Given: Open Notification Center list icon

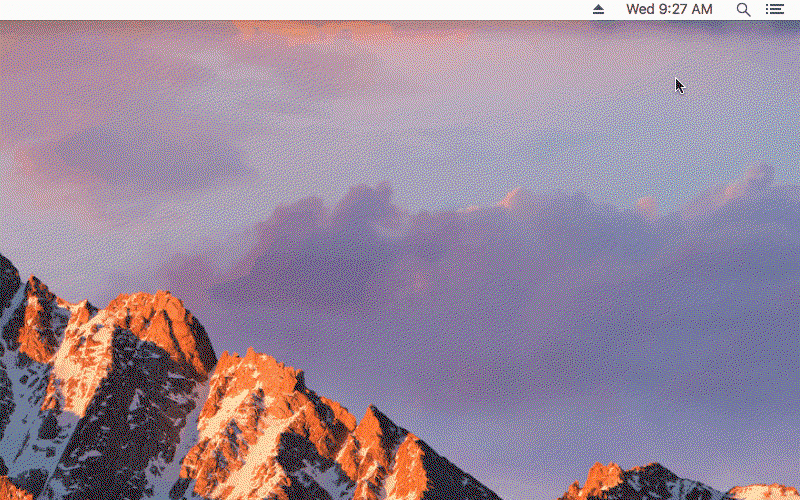Looking at the screenshot, I should [774, 9].
